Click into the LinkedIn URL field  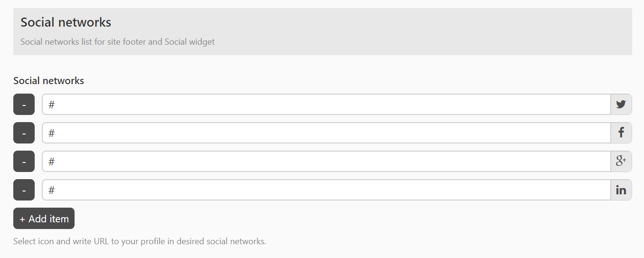(326, 190)
